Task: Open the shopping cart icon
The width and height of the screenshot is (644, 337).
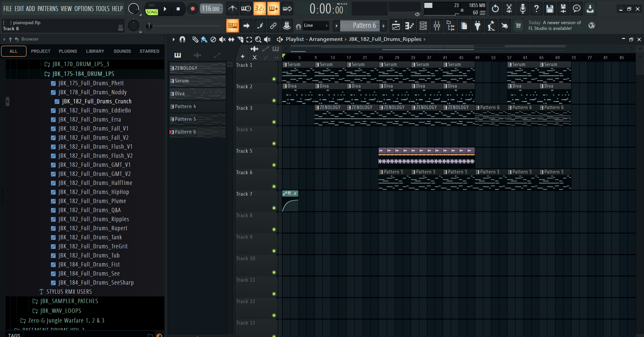Action: (x=518, y=26)
